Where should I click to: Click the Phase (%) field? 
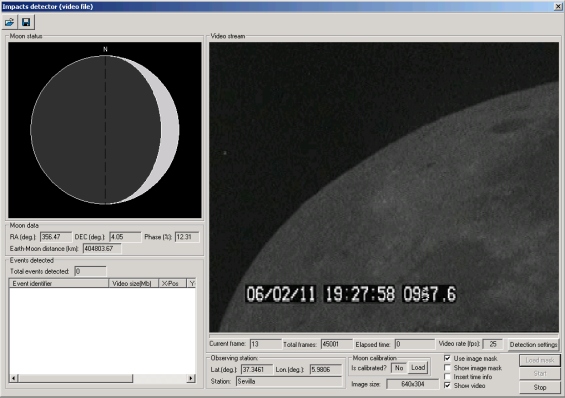[187, 237]
